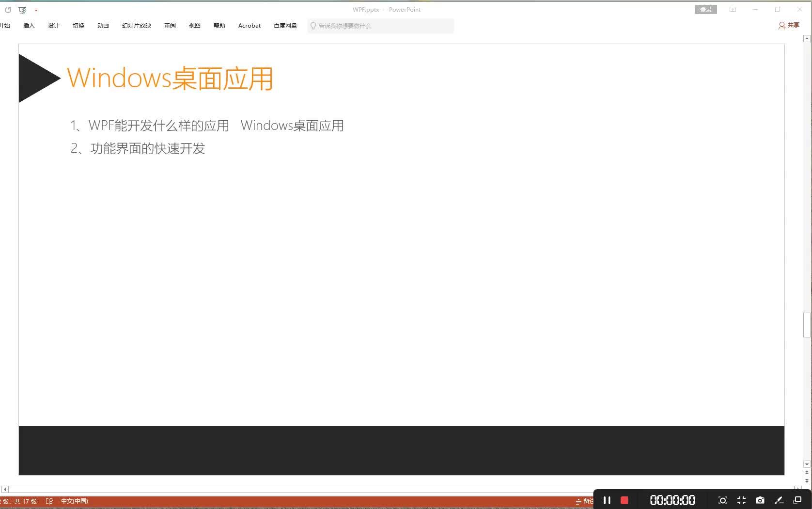Stop recording with the red square button

click(625, 500)
